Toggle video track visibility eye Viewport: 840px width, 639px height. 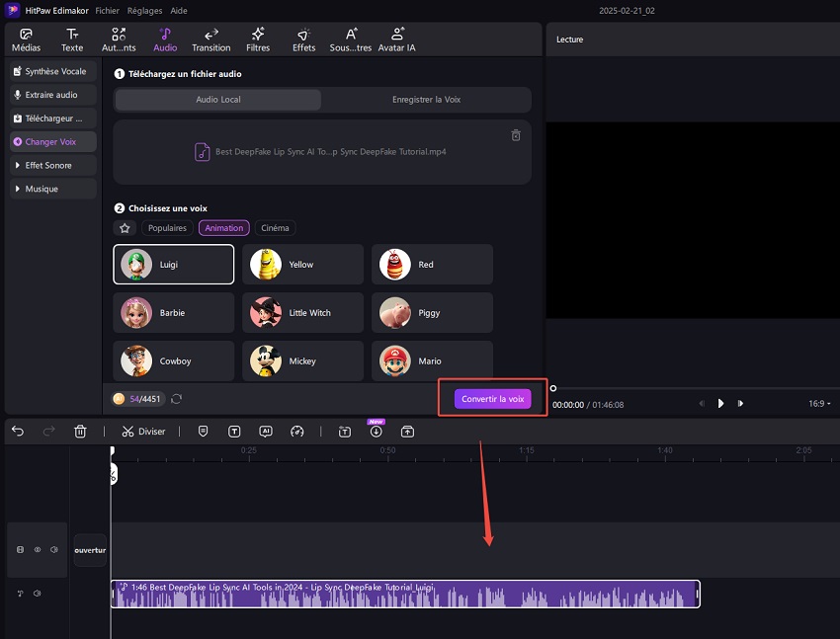(38, 550)
